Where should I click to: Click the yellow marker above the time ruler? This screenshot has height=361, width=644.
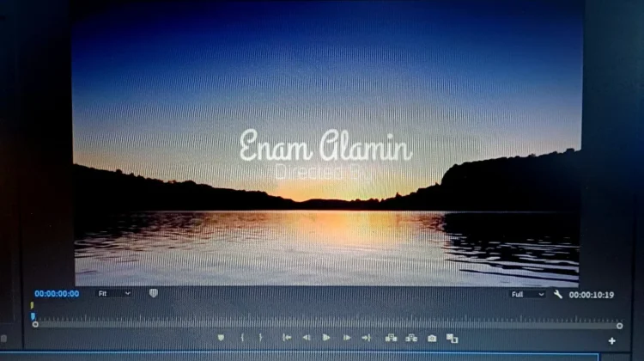click(x=32, y=305)
